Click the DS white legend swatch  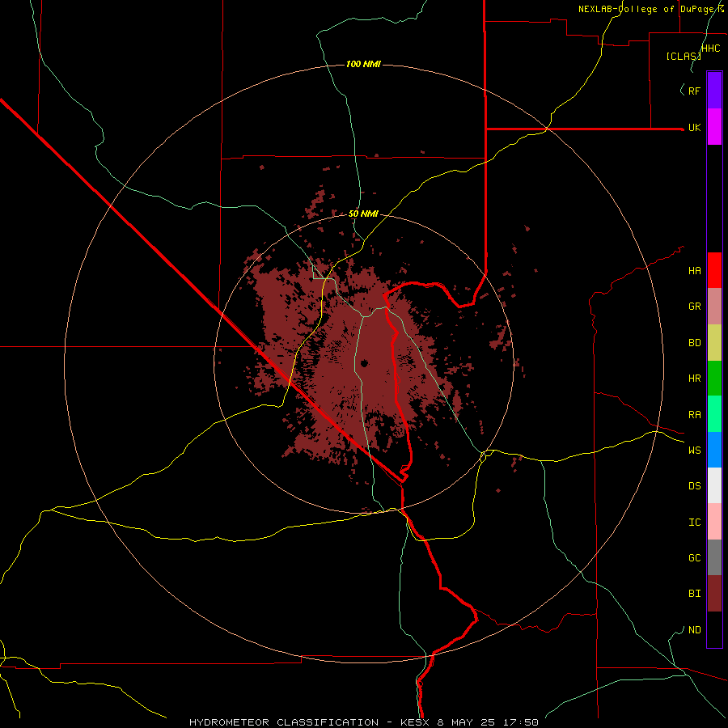click(714, 485)
